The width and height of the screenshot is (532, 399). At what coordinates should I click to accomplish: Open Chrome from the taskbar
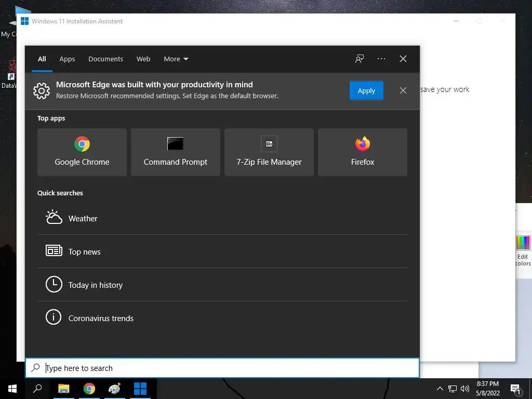(x=89, y=389)
